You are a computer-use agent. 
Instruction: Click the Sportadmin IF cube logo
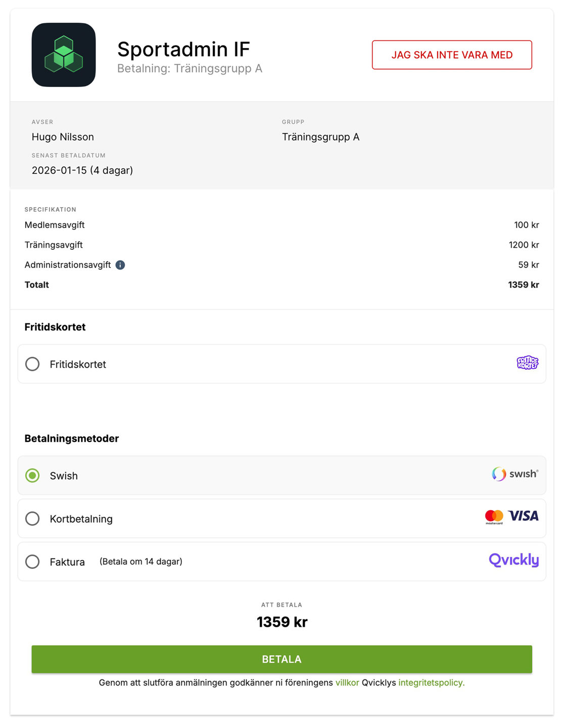coord(64,55)
